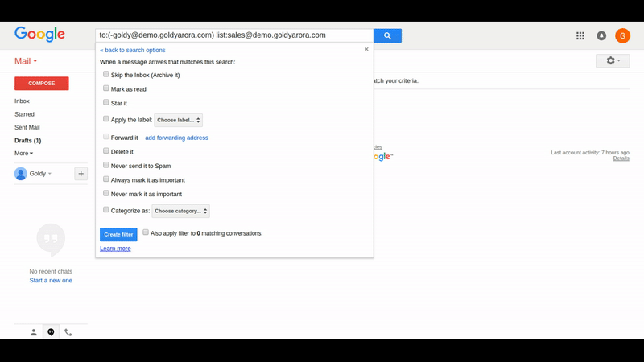Enable Mark as read
Image resolution: width=644 pixels, height=362 pixels.
pos(106,88)
